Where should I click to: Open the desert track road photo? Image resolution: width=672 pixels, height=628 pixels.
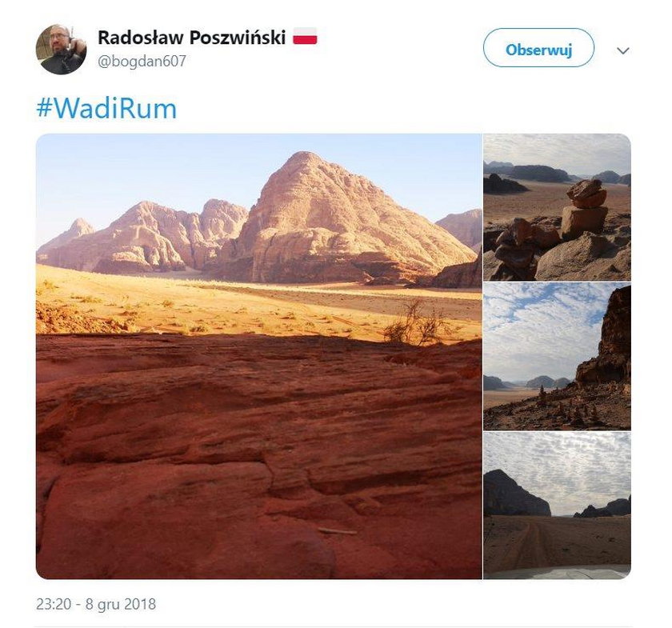click(557, 506)
